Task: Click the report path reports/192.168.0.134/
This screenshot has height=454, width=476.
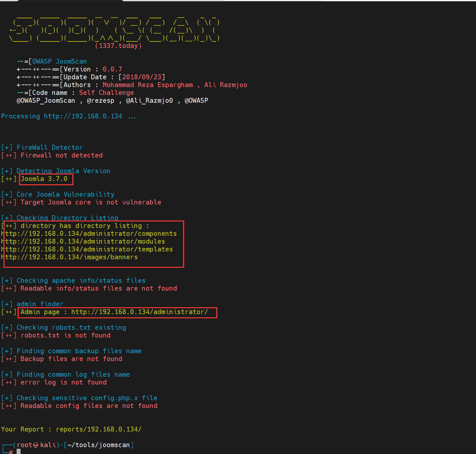Action: pos(99,429)
